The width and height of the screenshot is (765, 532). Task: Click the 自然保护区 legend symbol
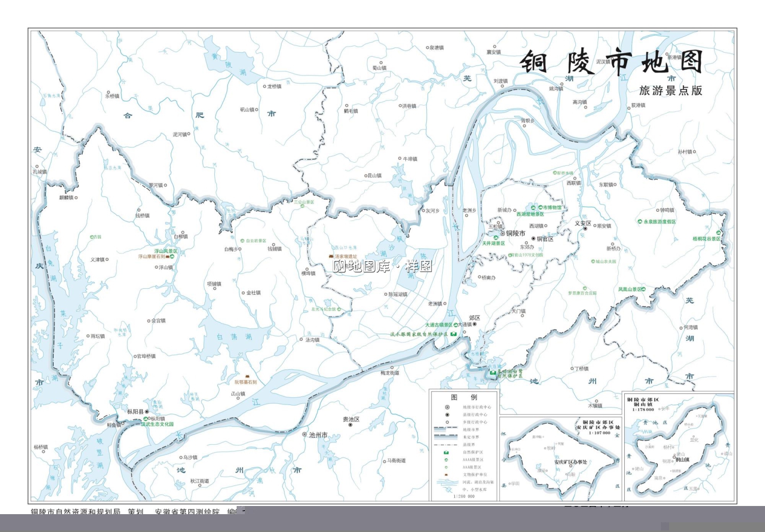[x=447, y=452]
